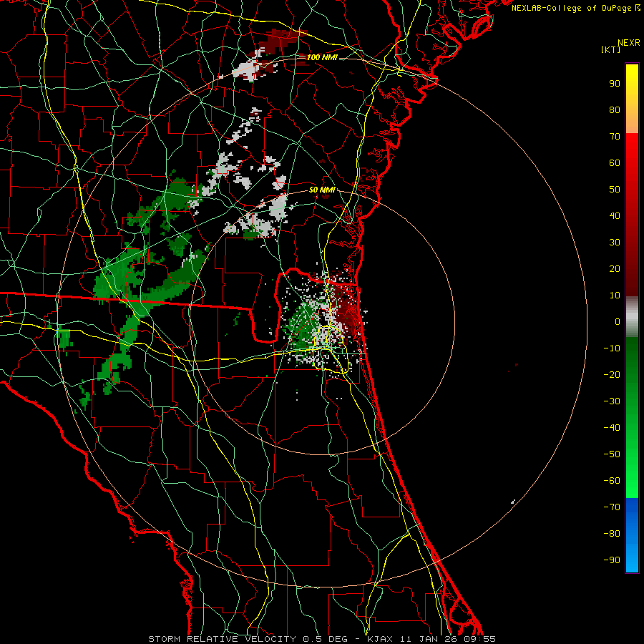Click the positive 90 scale value

pyautogui.click(x=615, y=84)
